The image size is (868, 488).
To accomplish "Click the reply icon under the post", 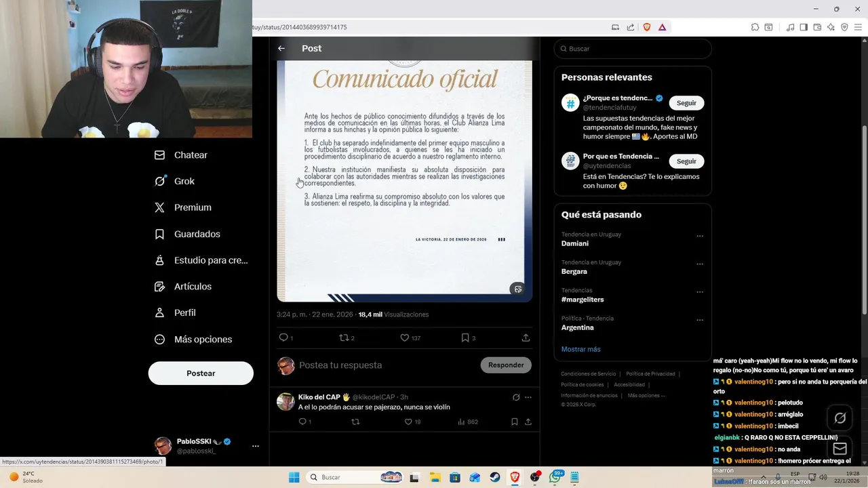I will pos(283,338).
